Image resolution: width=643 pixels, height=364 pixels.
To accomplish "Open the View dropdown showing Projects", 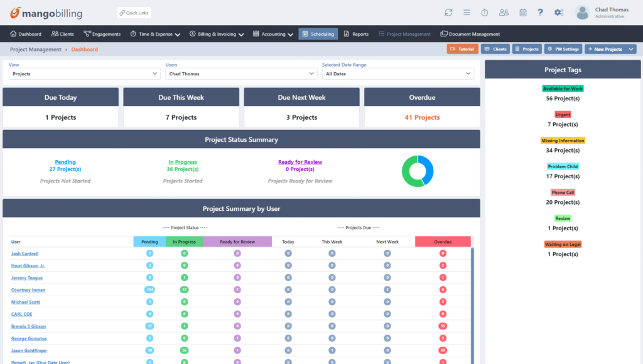I will coord(84,74).
